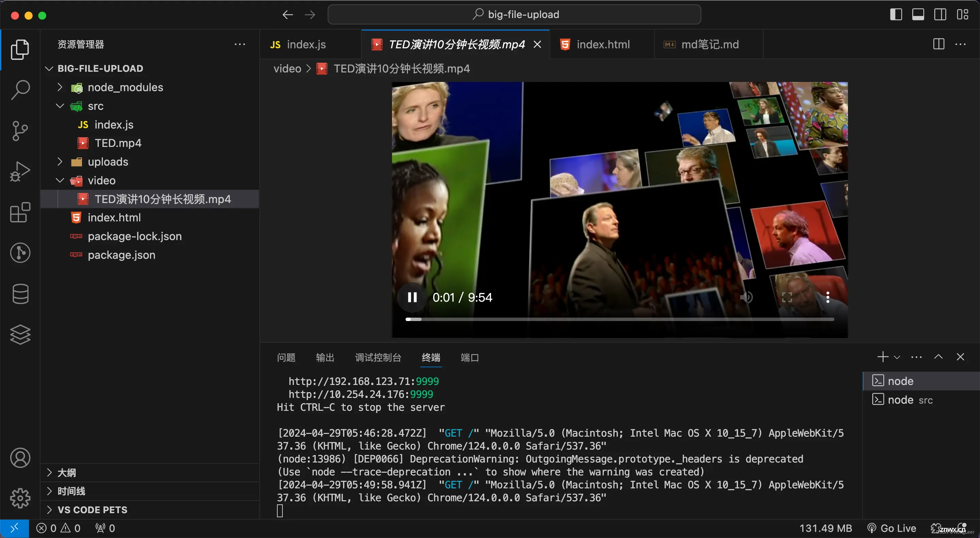Toggle the primary sidebar visibility
980x538 pixels.
point(896,15)
